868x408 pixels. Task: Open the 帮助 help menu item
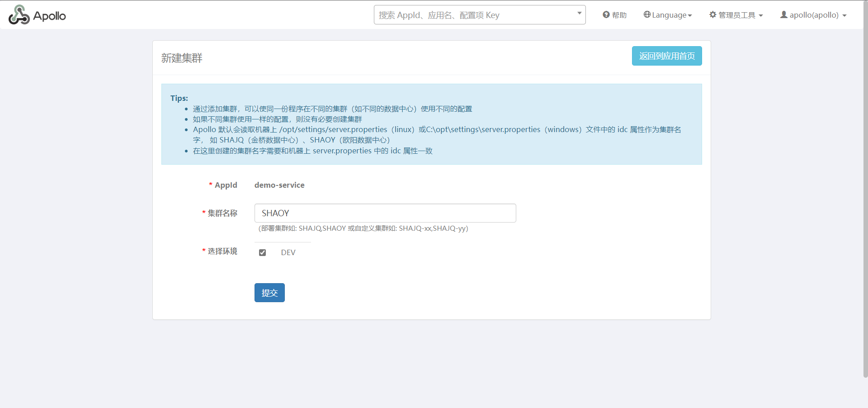pyautogui.click(x=619, y=15)
